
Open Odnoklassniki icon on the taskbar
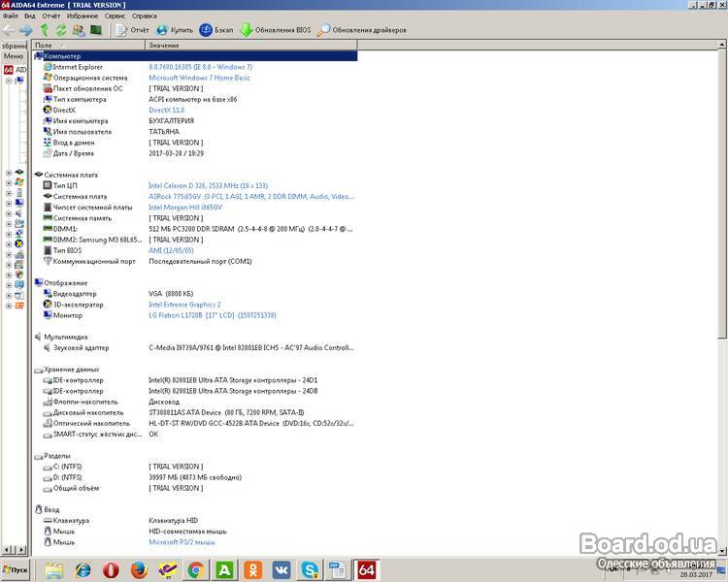click(x=252, y=570)
